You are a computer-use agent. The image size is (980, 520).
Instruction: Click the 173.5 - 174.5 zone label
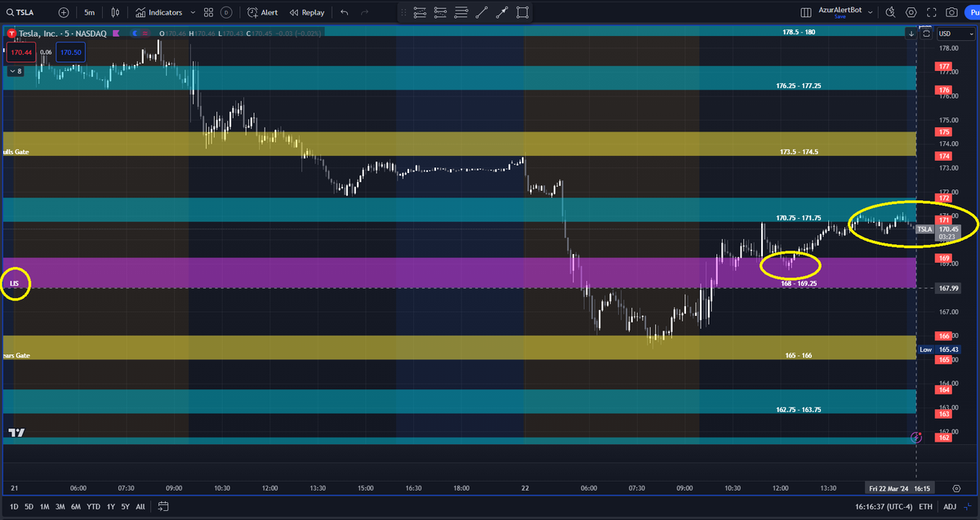point(799,152)
